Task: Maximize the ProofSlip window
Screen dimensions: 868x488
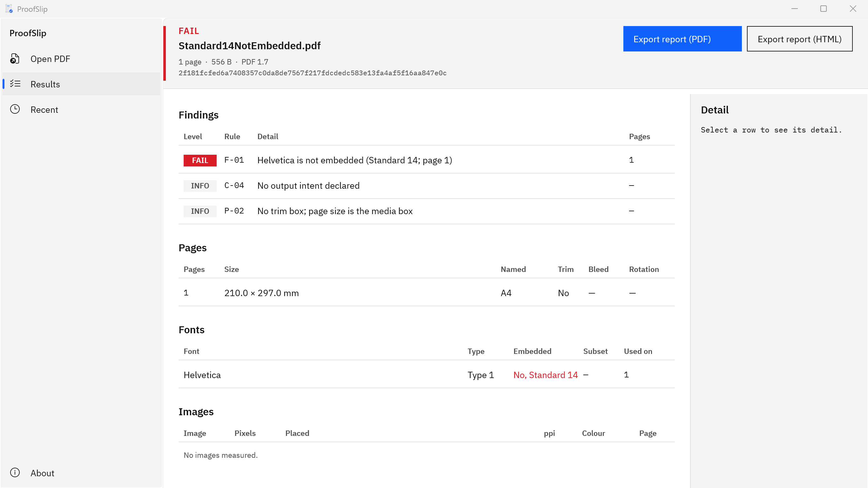Action: click(x=823, y=9)
